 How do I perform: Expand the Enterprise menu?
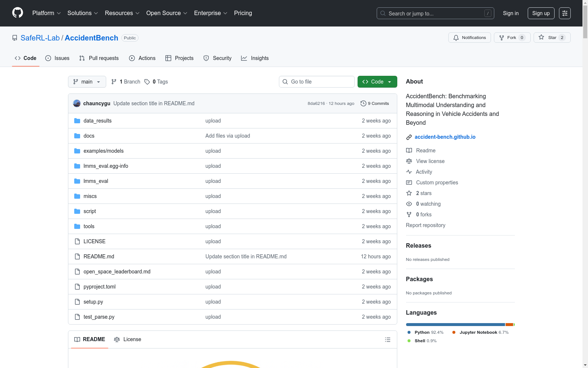(211, 13)
